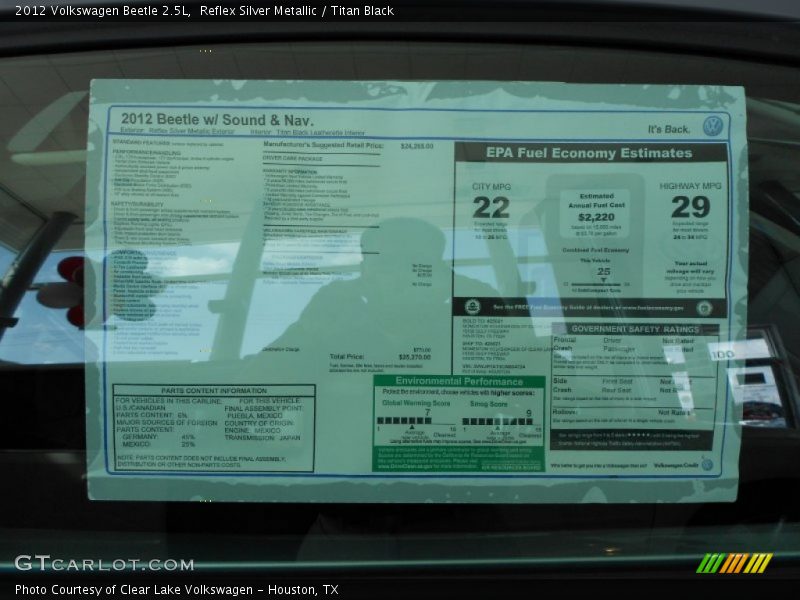This screenshot has height=600, width=800.
Task: Select the recycle seal in the fuel economy banner
Action: [x=474, y=306]
